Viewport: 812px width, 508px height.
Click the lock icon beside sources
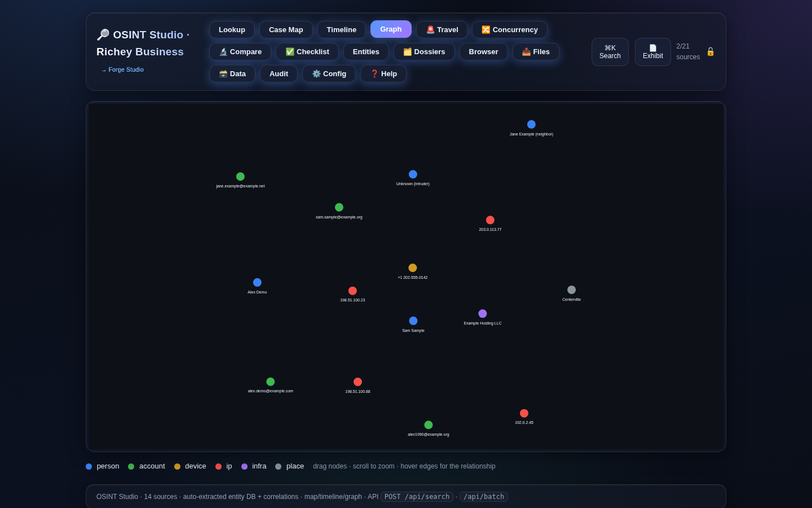pyautogui.click(x=710, y=51)
